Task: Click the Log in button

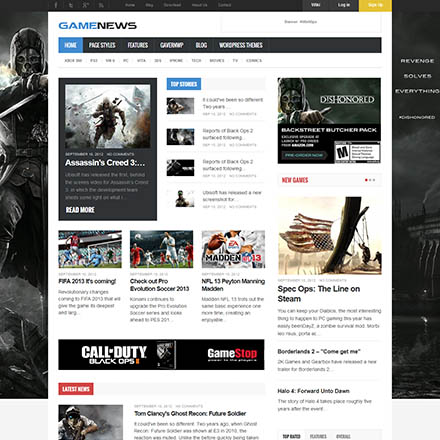Action: click(x=344, y=5)
